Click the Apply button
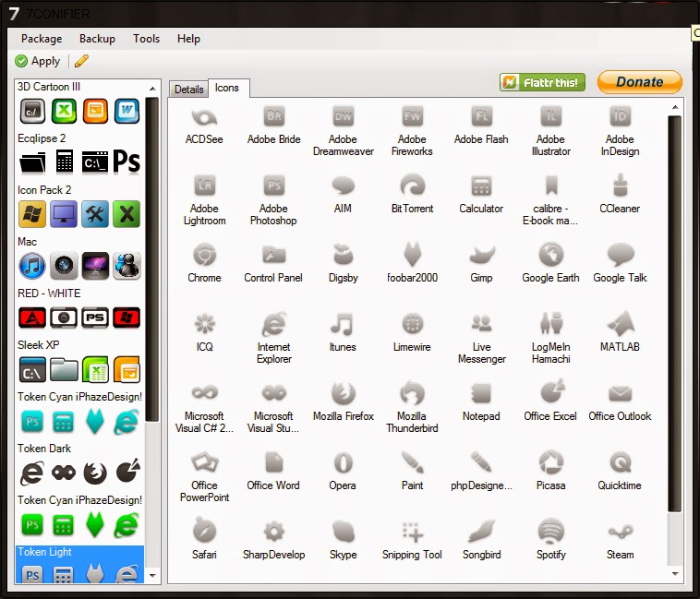The width and height of the screenshot is (700, 599). coord(38,61)
